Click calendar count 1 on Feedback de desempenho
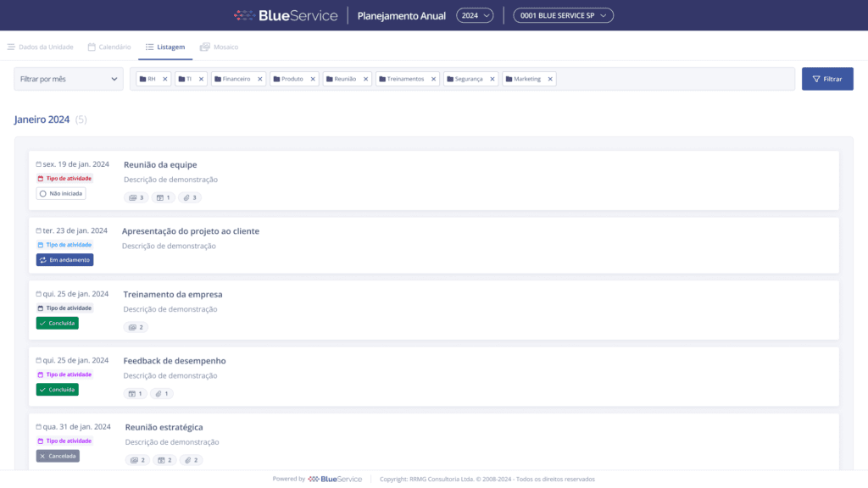Image resolution: width=868 pixels, height=488 pixels. coord(135,394)
